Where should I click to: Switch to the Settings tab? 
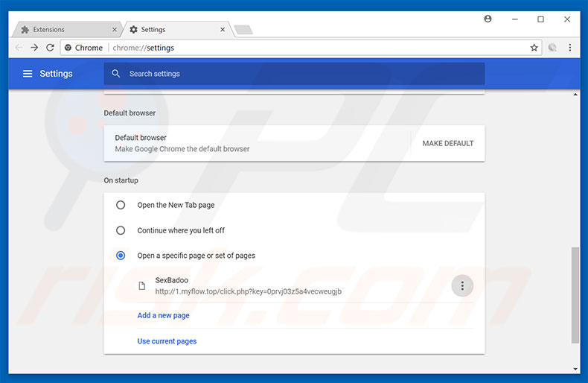[x=179, y=29]
